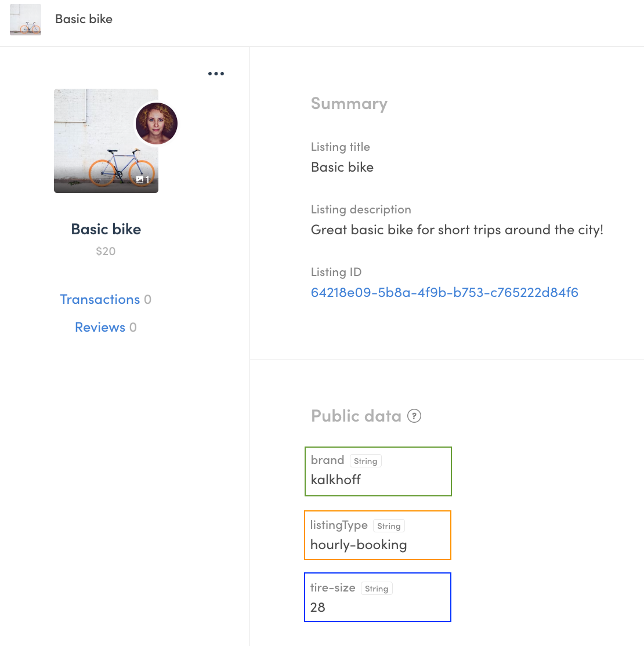Click the provider avatar on the listing image
Screen dimensions: 644x646
pos(157,123)
